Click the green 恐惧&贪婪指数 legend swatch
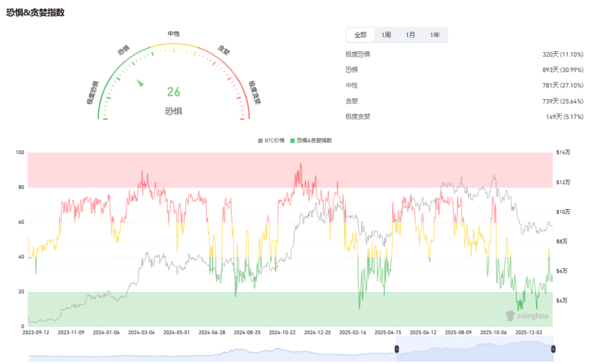The width and height of the screenshot is (589, 364). pyautogui.click(x=292, y=141)
